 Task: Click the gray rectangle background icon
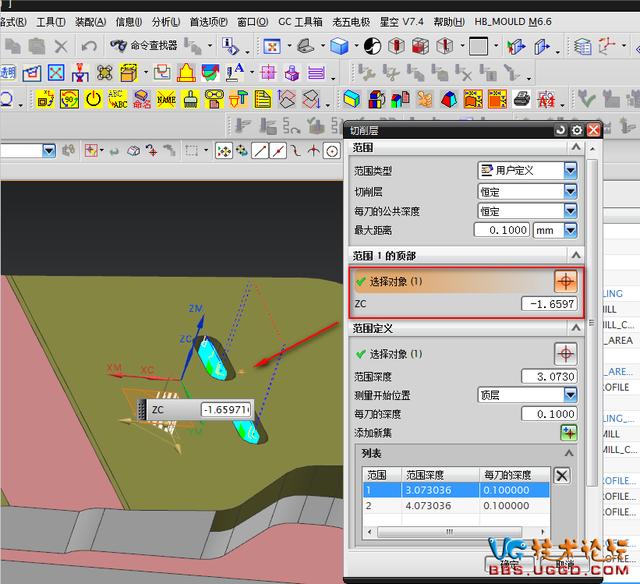478,46
